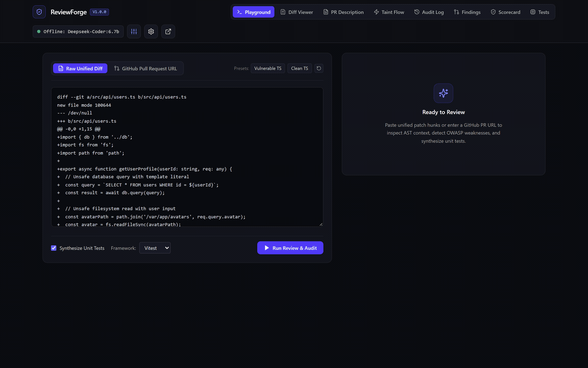
Task: Click the V1.0.0 version badge
Action: pos(99,12)
